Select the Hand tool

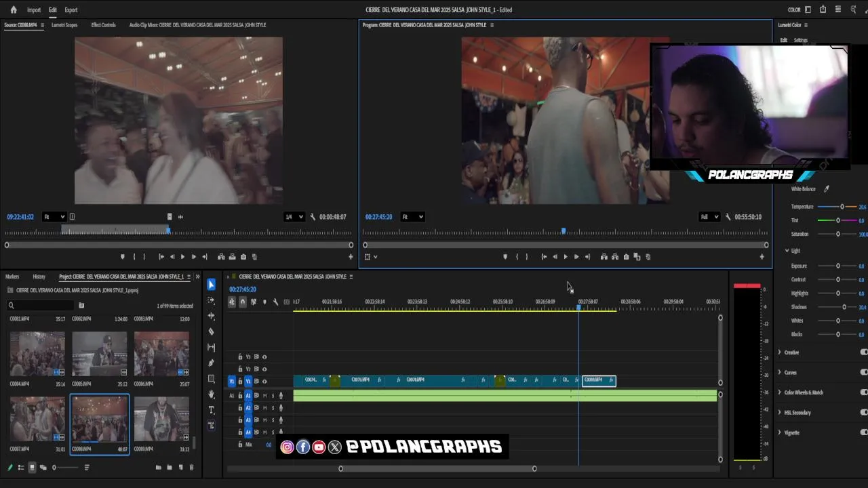212,394
